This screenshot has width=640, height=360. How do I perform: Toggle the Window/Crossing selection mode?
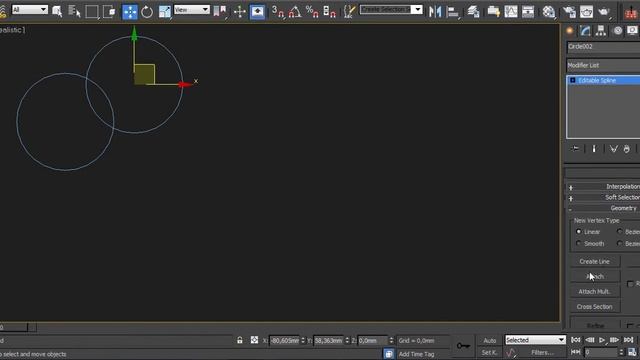(109, 11)
